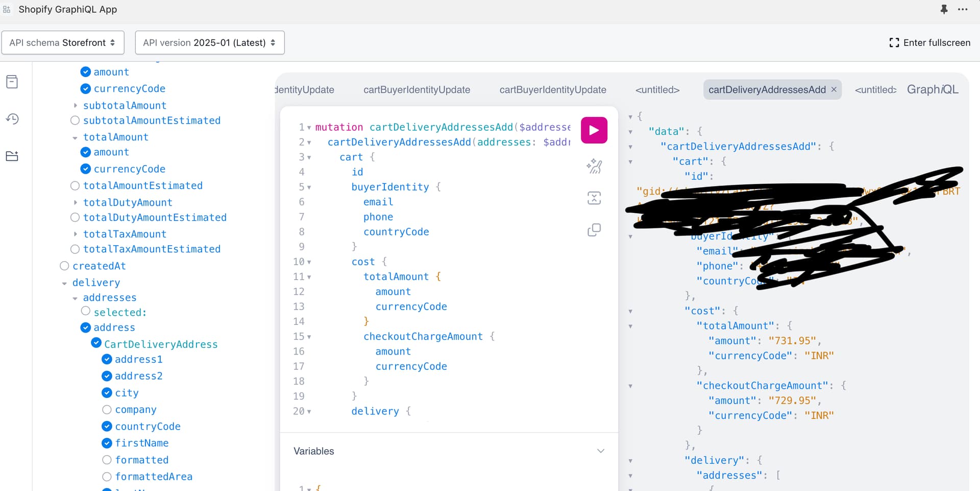Open the GraphiQL explorer folder icon
Screen dimensions: 980x491
tap(12, 156)
